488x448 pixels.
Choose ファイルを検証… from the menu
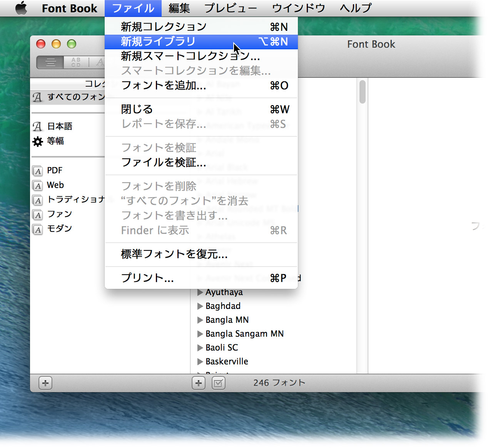tap(201, 163)
